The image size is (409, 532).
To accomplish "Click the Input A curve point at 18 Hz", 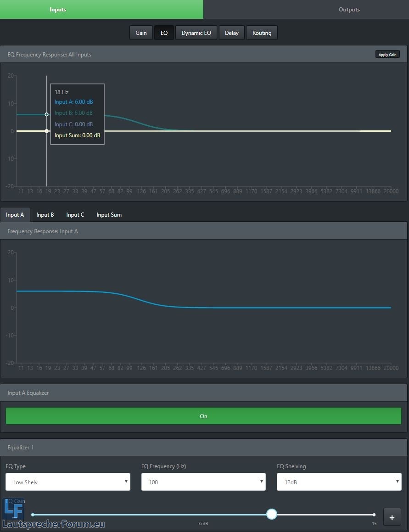I will pyautogui.click(x=46, y=114).
